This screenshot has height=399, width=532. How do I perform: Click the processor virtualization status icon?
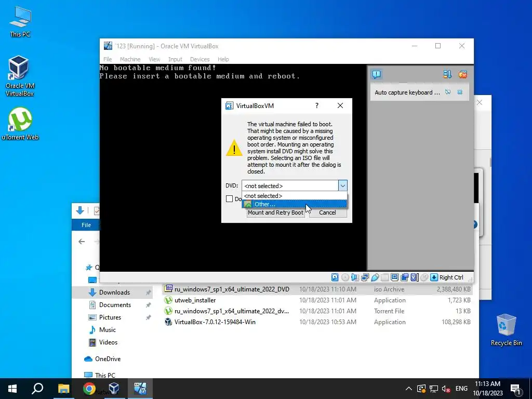(x=414, y=277)
